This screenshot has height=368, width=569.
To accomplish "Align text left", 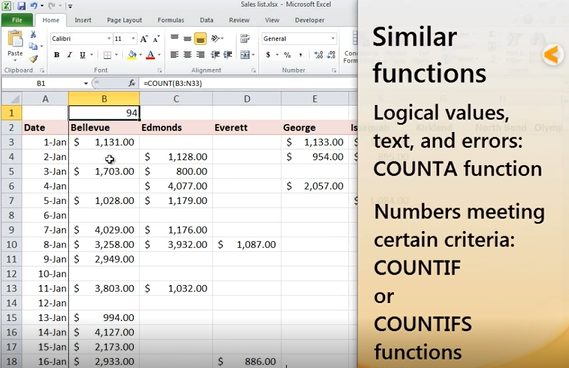I will point(175,55).
